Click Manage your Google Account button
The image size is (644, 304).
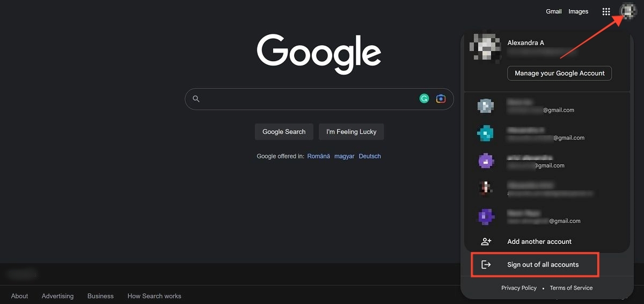(559, 73)
